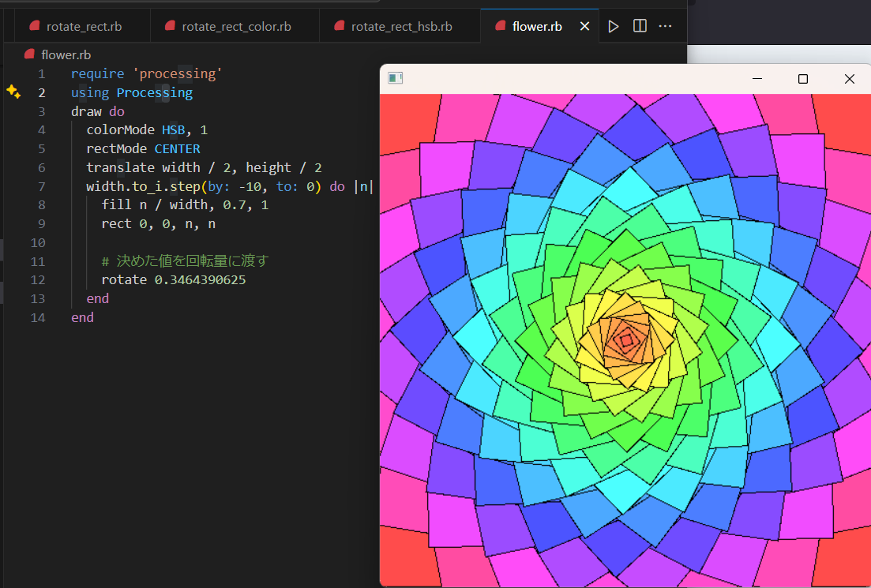Minimize the Processing sketch window
871x588 pixels.
756,79
